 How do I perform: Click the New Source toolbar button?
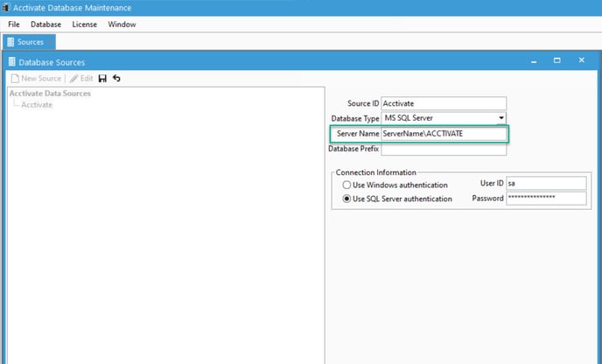(36, 79)
